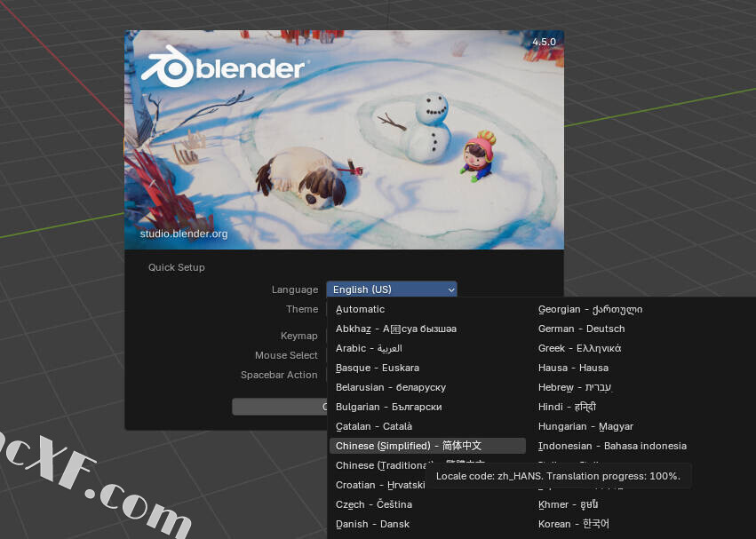Click the Keymap label in Quick Setup
The image size is (756, 539).
(x=298, y=336)
